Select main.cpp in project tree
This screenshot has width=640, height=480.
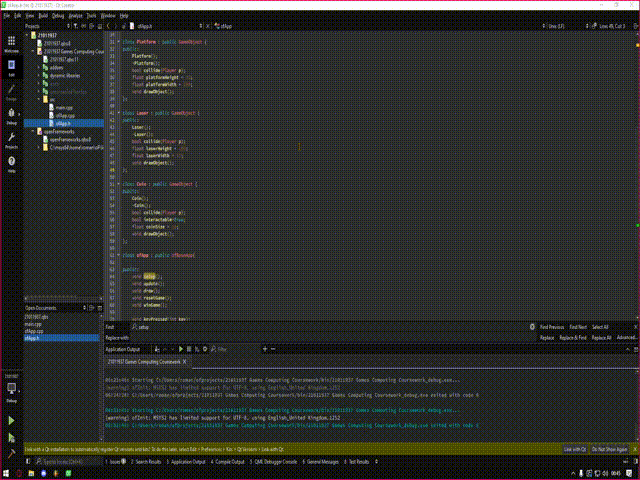tap(63, 106)
